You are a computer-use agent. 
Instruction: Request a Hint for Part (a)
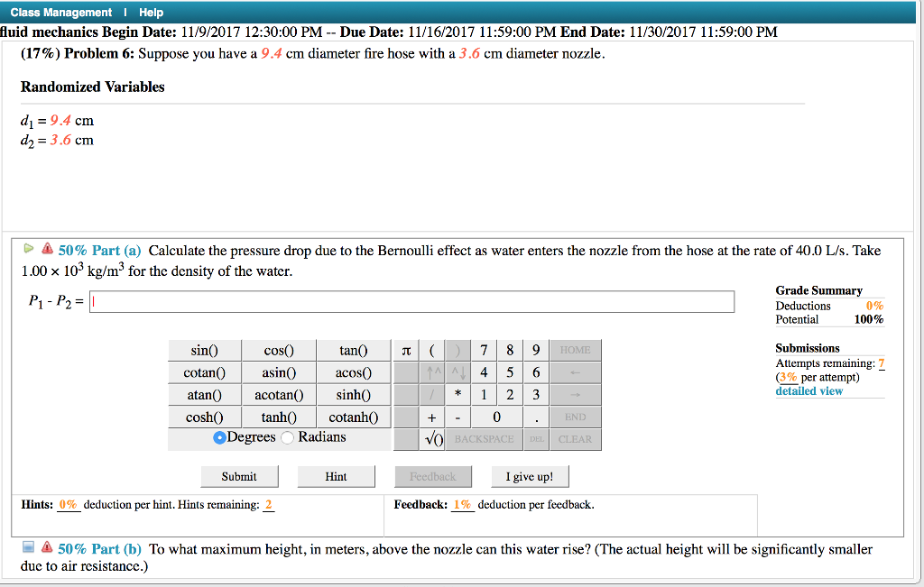pos(336,476)
